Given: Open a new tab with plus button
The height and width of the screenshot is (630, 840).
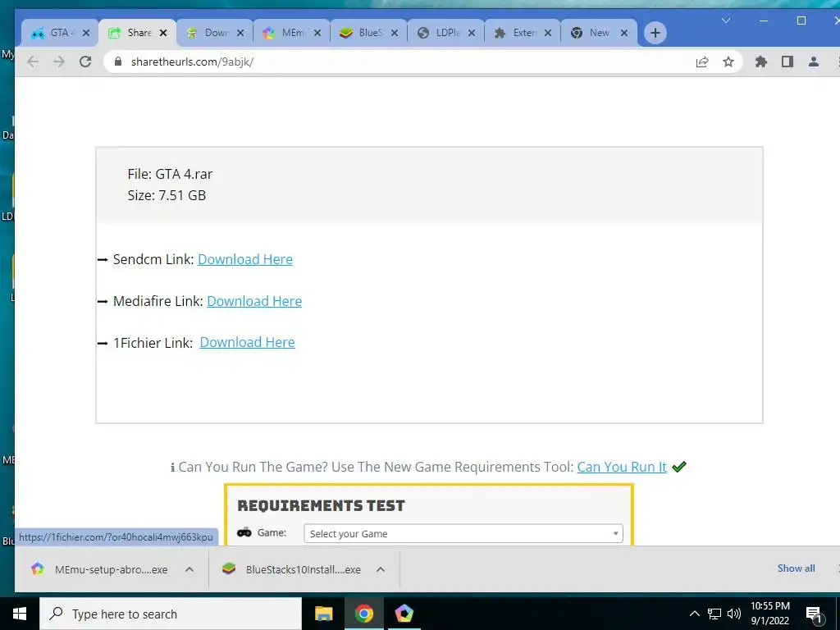Looking at the screenshot, I should pos(655,33).
